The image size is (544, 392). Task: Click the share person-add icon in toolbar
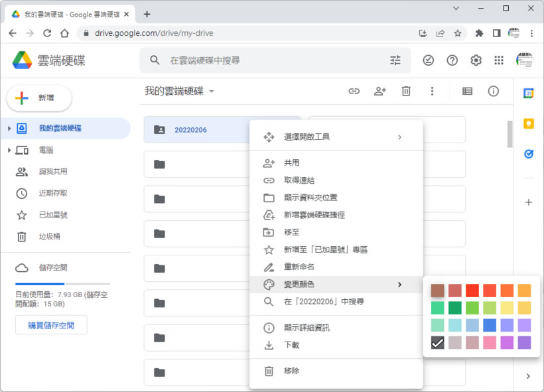pos(380,92)
